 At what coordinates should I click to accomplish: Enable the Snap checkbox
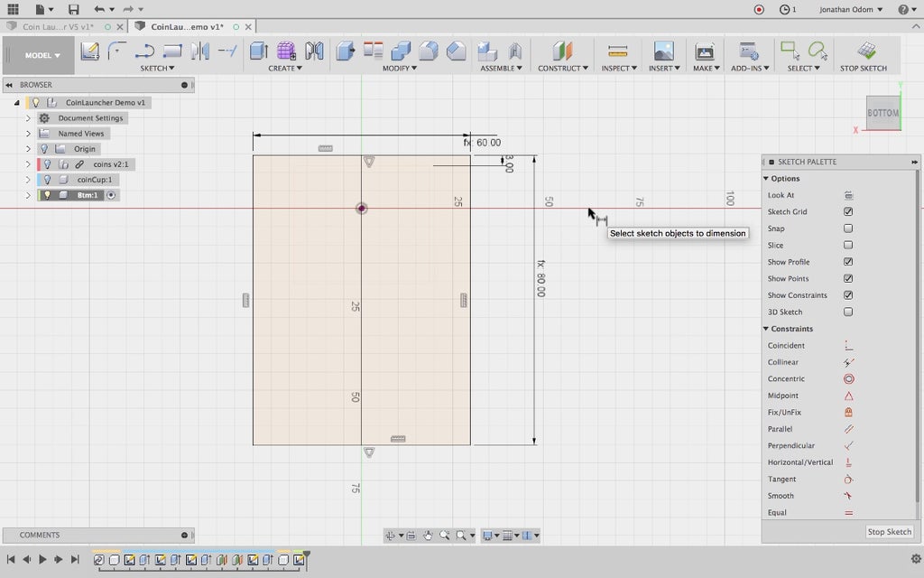(x=848, y=228)
